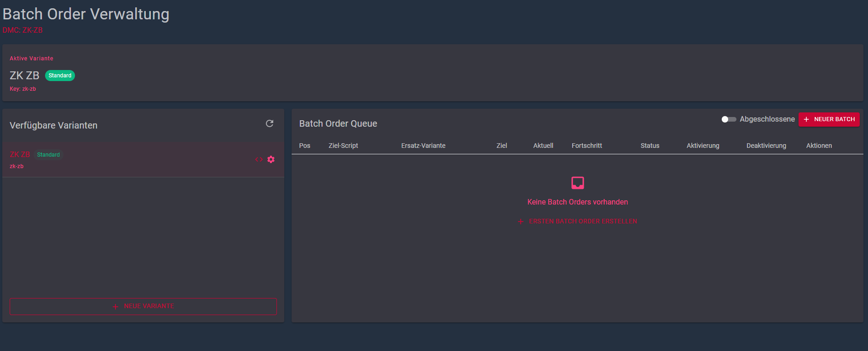The width and height of the screenshot is (868, 351).
Task: Click the Aktuell column header
Action: [x=543, y=146]
